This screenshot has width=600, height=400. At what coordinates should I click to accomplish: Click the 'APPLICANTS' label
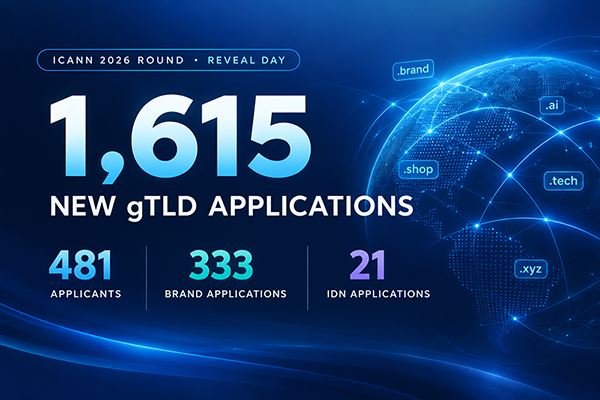point(86,294)
